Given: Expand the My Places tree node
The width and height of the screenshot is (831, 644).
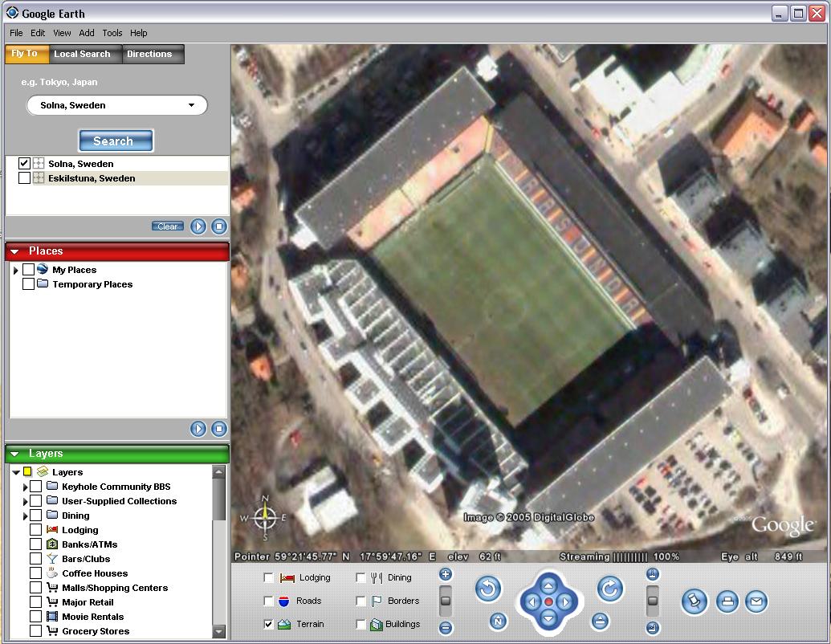Looking at the screenshot, I should [x=16, y=271].
